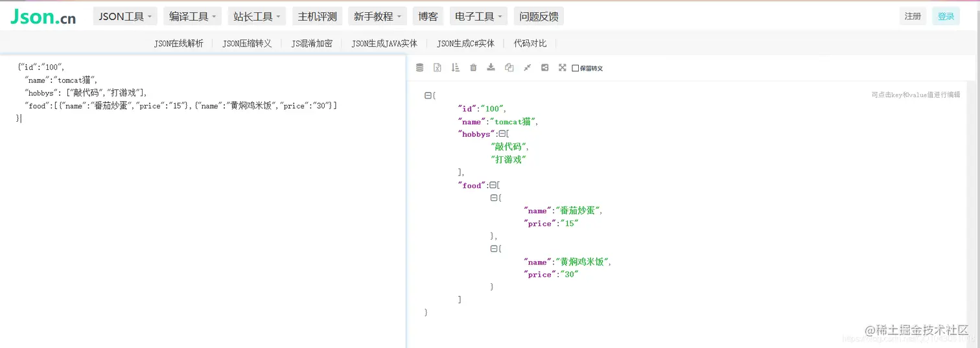Click inside the raw JSON input editor

tap(204, 201)
